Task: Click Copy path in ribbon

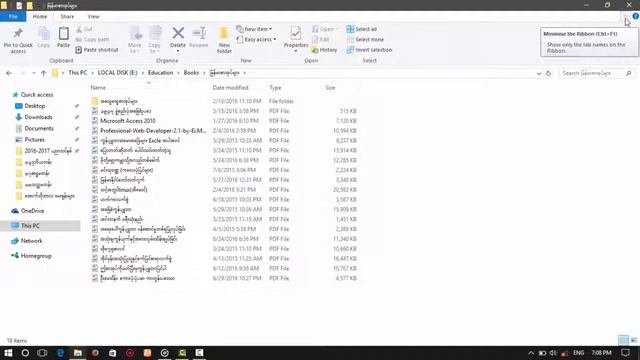Action: 92,40
